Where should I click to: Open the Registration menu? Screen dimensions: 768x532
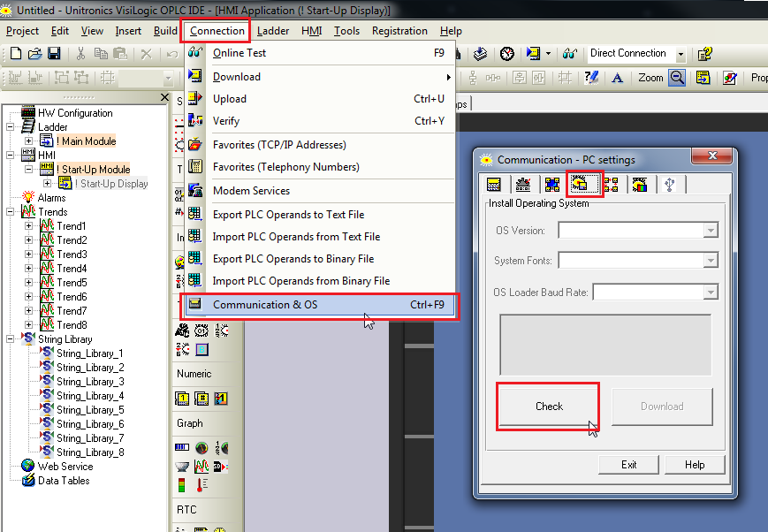(399, 31)
